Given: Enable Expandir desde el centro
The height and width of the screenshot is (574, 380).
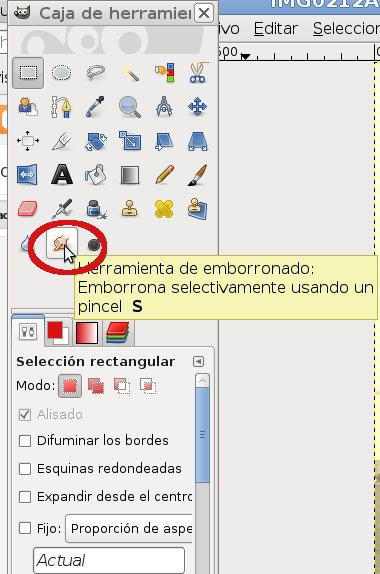Looking at the screenshot, I should [x=25, y=497].
